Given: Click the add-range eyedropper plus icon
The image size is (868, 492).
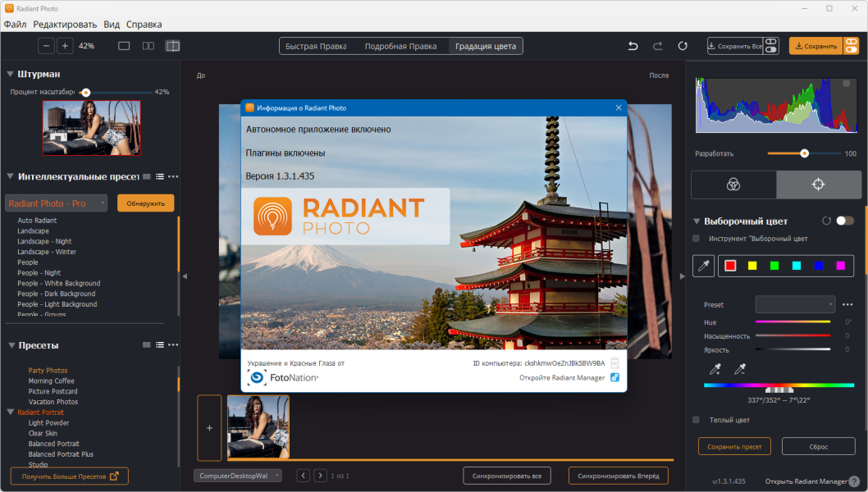Looking at the screenshot, I should click(x=715, y=369).
